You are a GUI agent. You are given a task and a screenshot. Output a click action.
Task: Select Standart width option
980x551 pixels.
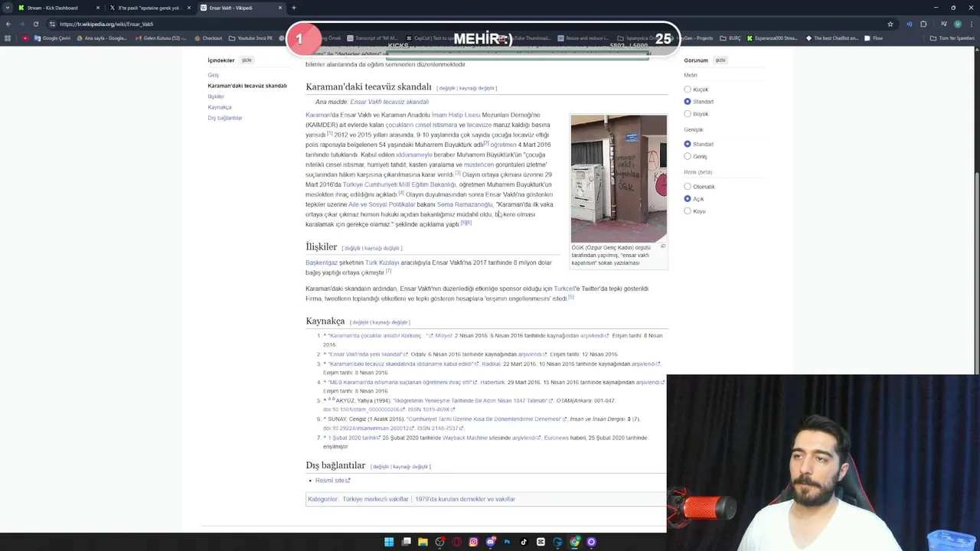(x=688, y=144)
